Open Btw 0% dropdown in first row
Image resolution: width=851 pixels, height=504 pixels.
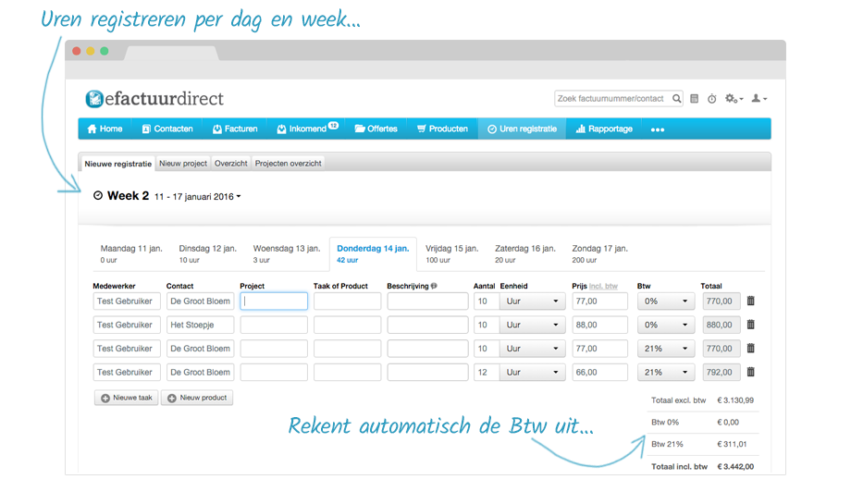[666, 301]
